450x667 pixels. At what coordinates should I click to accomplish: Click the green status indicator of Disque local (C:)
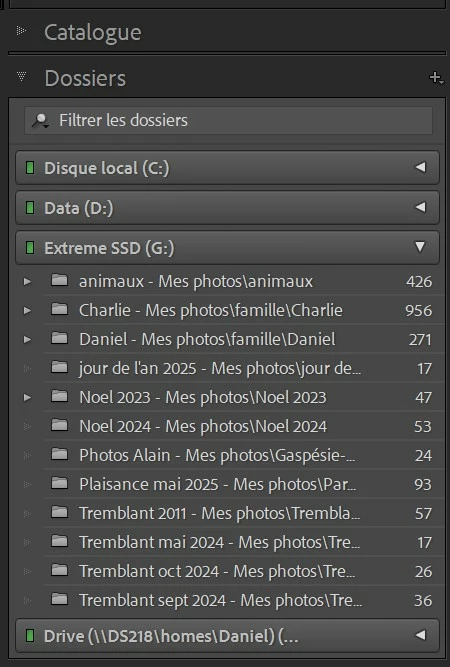click(x=30, y=168)
